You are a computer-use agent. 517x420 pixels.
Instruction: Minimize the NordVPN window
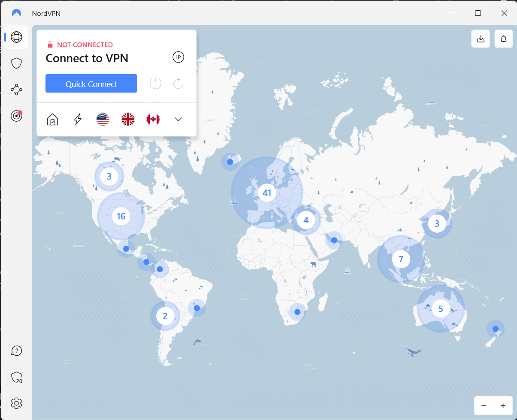click(x=451, y=13)
